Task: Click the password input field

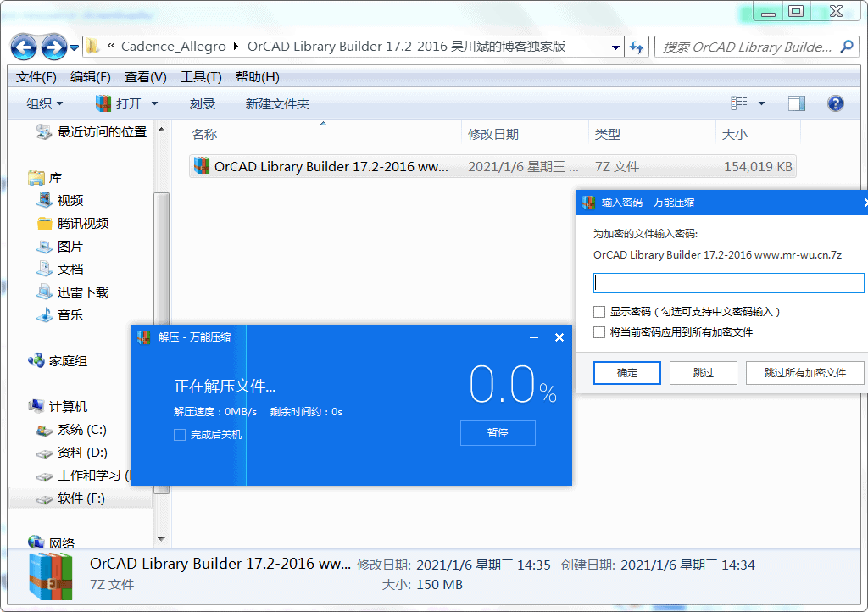Action: coord(728,283)
